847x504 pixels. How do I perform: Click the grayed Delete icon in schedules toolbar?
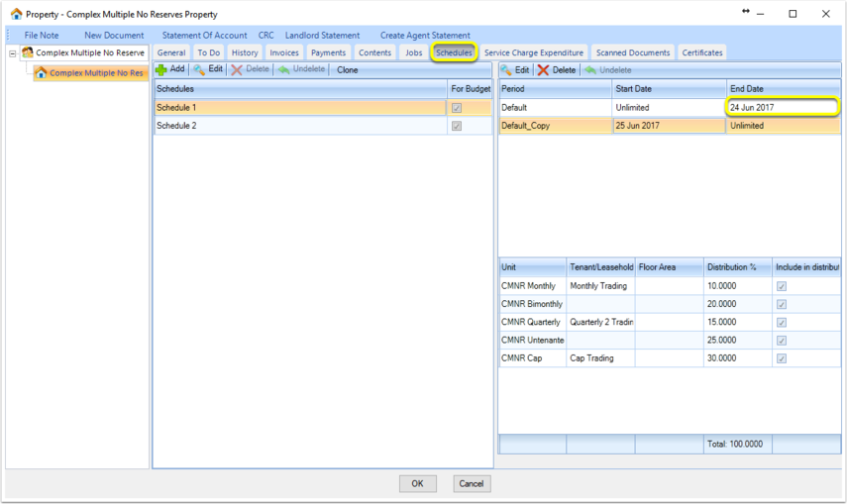[237, 69]
